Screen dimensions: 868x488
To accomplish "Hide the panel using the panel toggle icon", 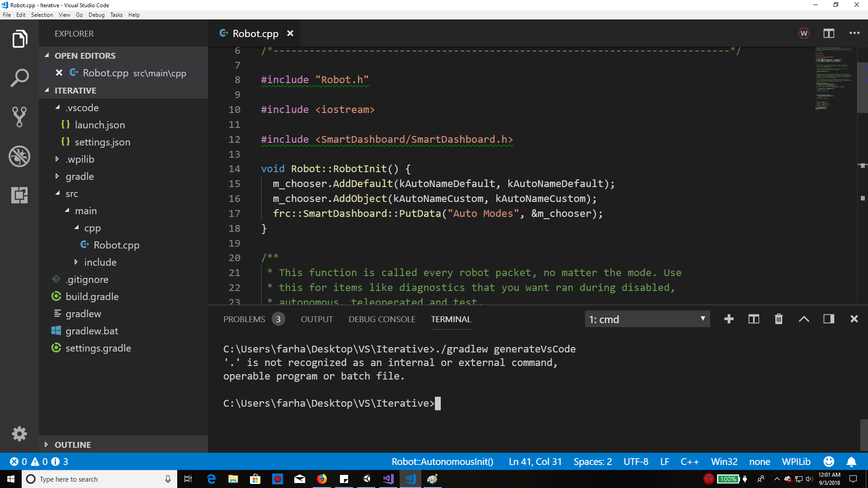I will tap(829, 319).
